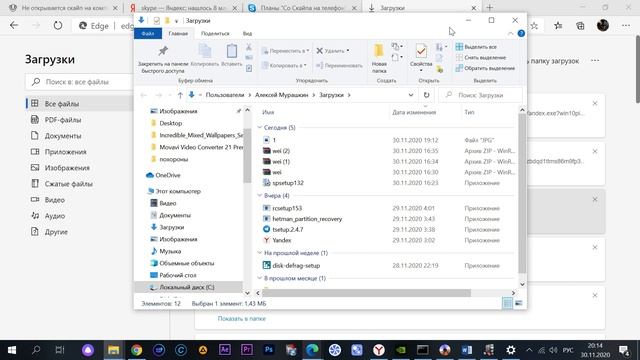This screenshot has width=640, height=360.
Task: Click the Cut scissors icon
Action: (x=249, y=47)
